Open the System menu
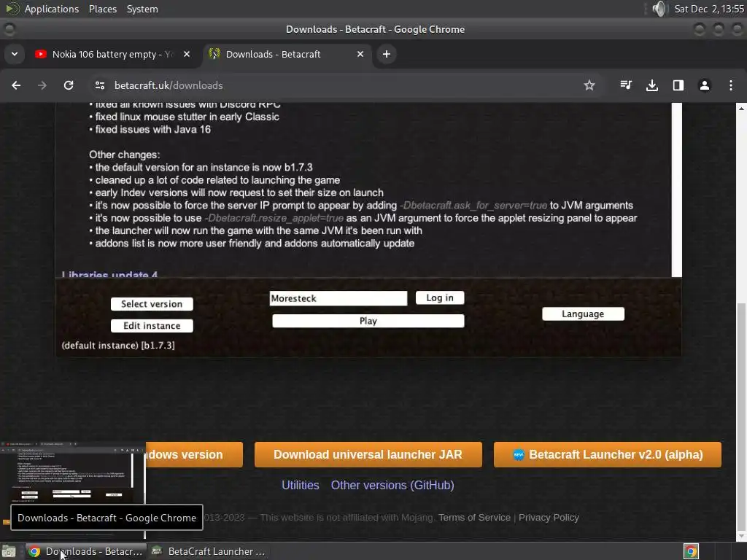The height and width of the screenshot is (560, 747). 142,9
